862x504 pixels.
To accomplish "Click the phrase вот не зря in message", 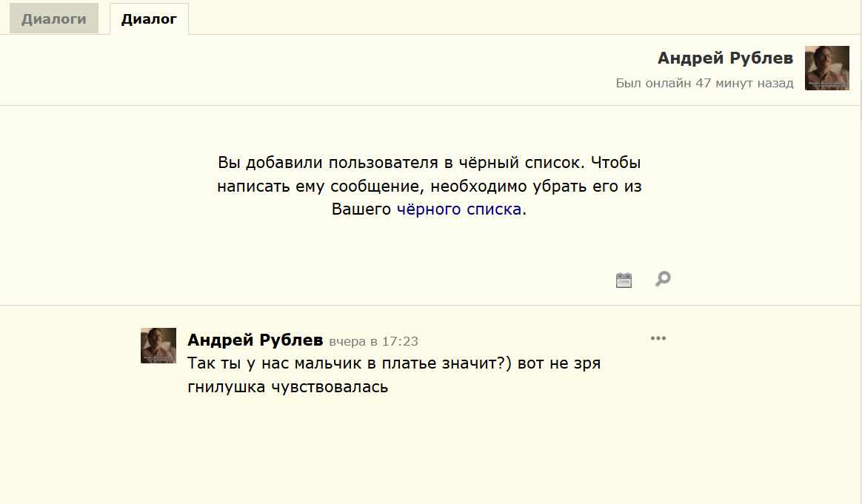I will (x=559, y=363).
